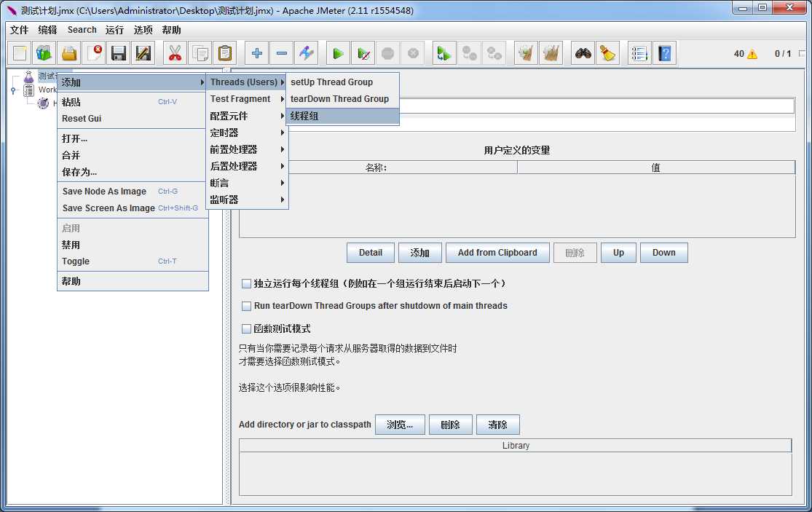This screenshot has height=512, width=812.
Task: Click the Copy toolbar icon
Action: 200,53
